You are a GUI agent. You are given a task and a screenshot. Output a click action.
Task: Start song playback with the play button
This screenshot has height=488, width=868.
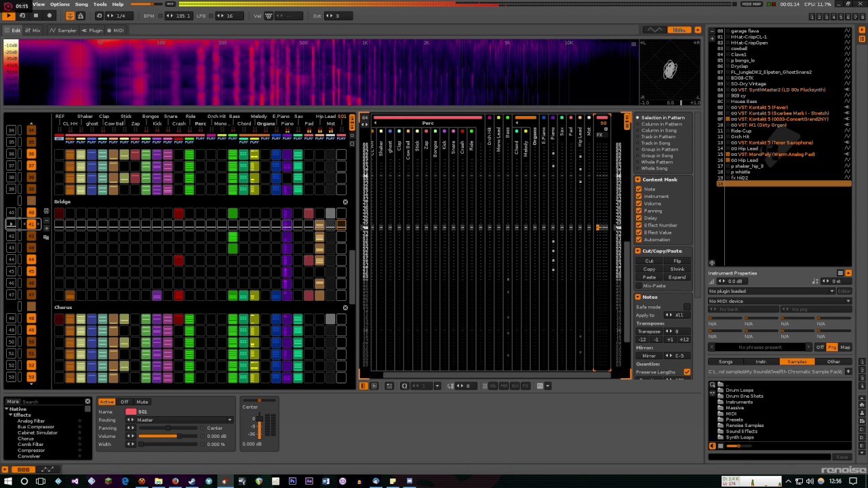tap(9, 16)
